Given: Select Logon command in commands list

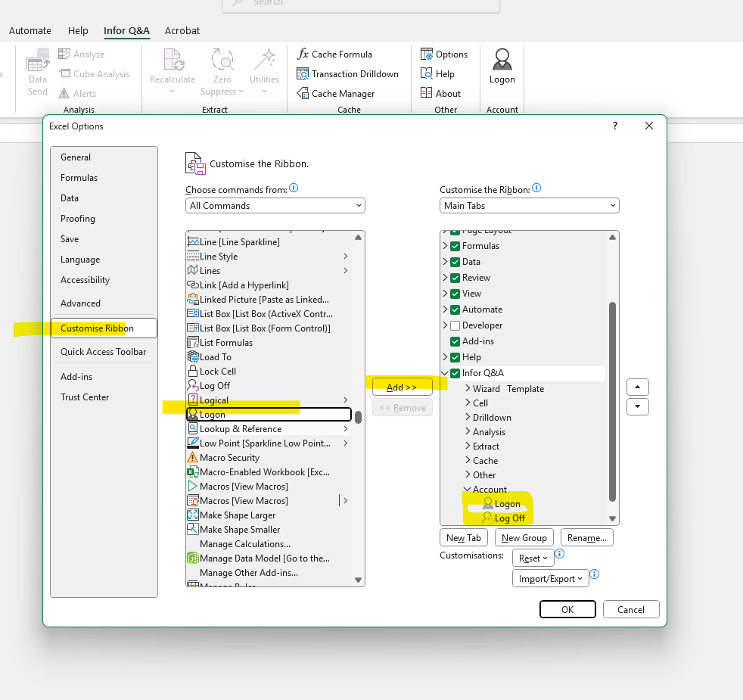Looking at the screenshot, I should (x=268, y=414).
